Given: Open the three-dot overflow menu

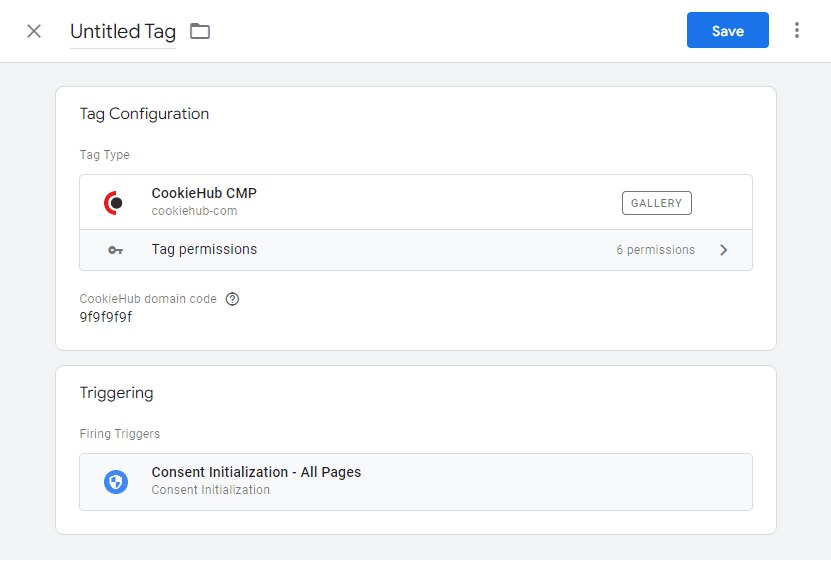Looking at the screenshot, I should click(x=797, y=30).
